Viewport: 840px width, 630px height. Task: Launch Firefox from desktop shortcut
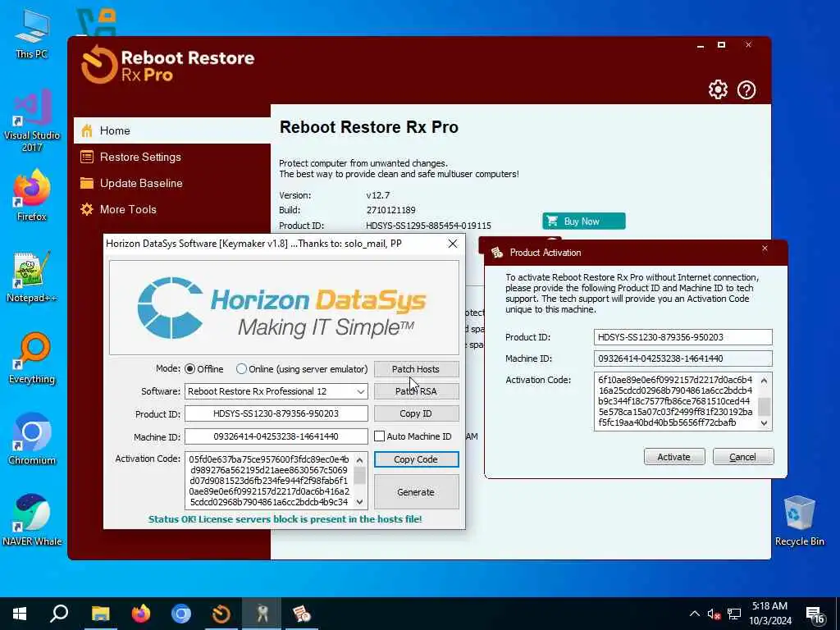32,195
